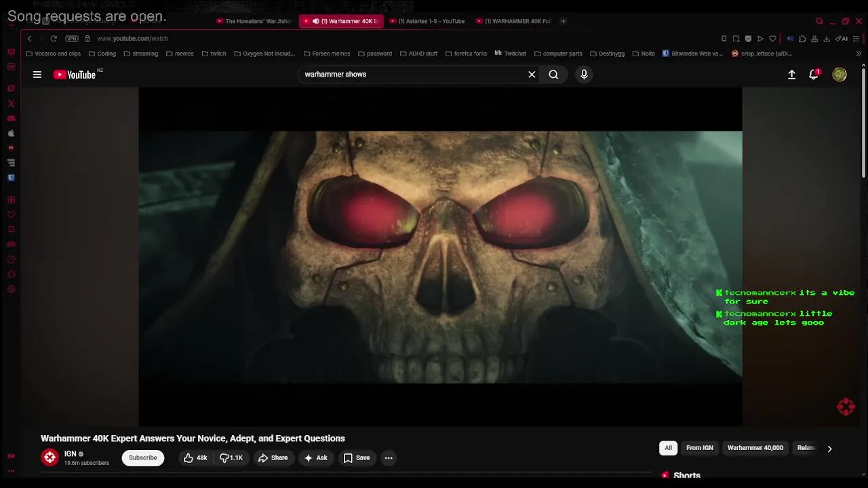The image size is (868, 488).
Task: Open the Twitchat bookmark
Action: 510,54
